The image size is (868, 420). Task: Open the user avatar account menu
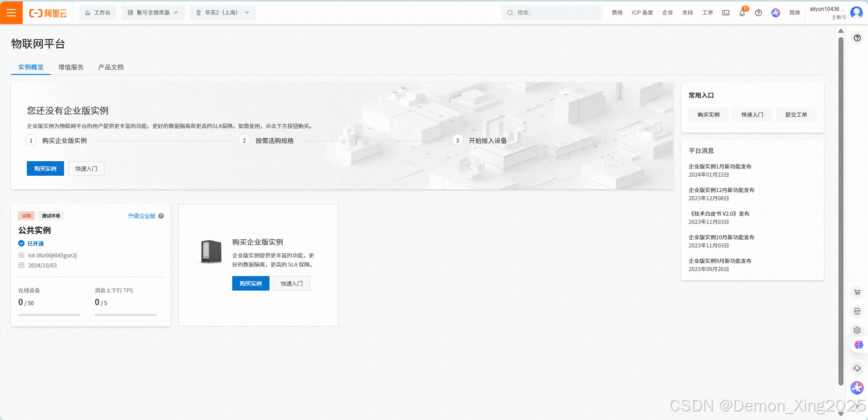click(857, 12)
